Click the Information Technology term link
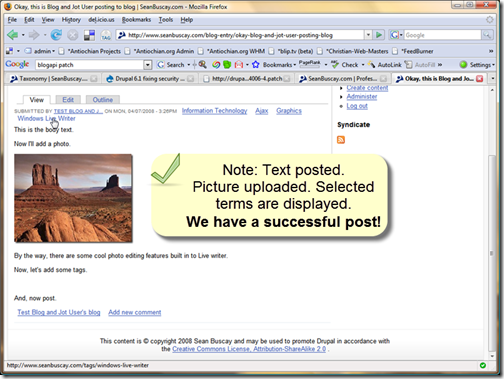This screenshot has height=379, width=504. tap(214, 111)
